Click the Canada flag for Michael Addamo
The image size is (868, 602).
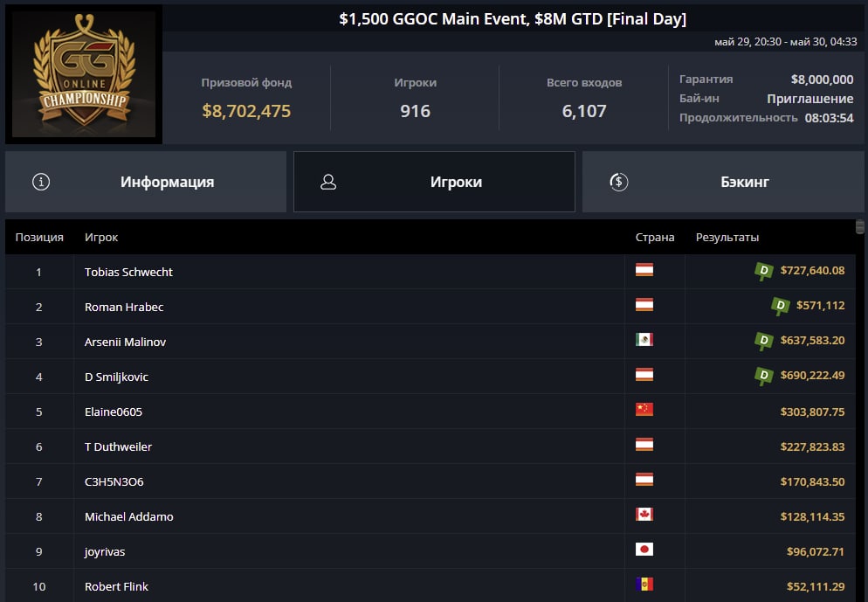click(644, 514)
